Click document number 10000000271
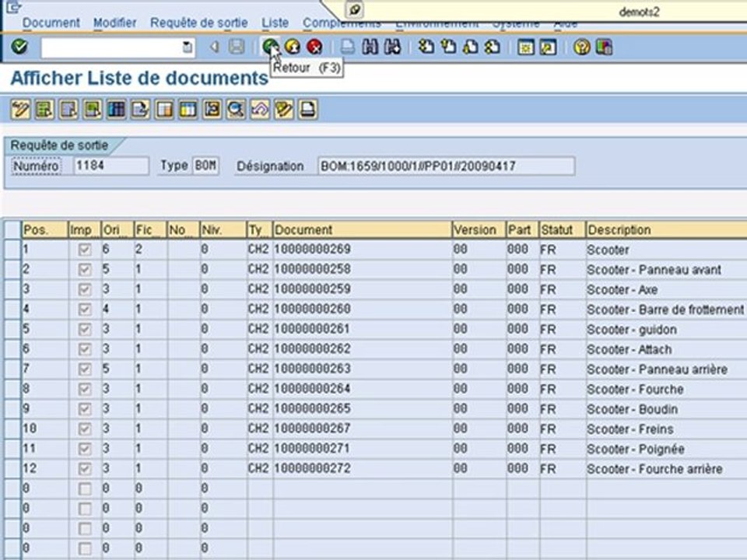Screen dimensions: 747x560 313,448
